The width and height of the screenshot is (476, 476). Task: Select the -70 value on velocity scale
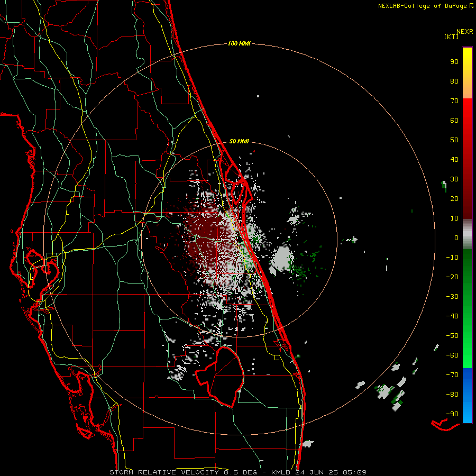click(x=452, y=375)
